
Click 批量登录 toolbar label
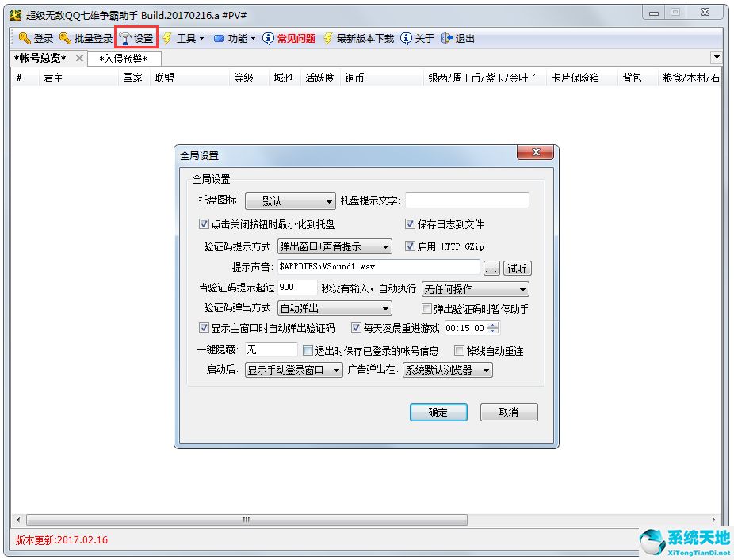pos(94,38)
